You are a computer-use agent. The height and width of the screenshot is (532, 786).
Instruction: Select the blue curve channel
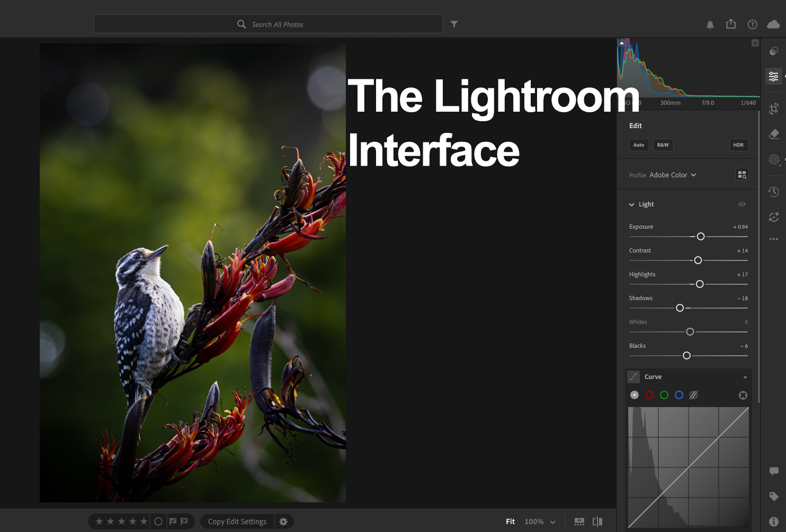(x=679, y=395)
